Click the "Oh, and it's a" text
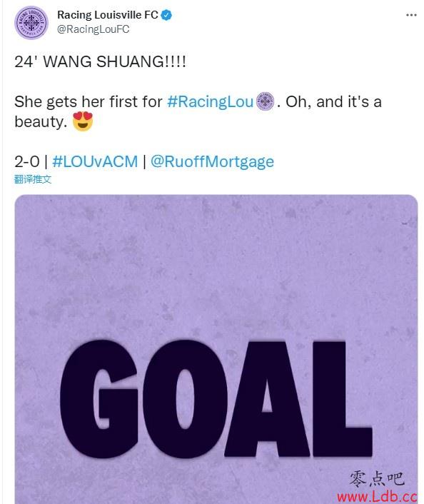The height and width of the screenshot is (504, 424). pos(333,102)
